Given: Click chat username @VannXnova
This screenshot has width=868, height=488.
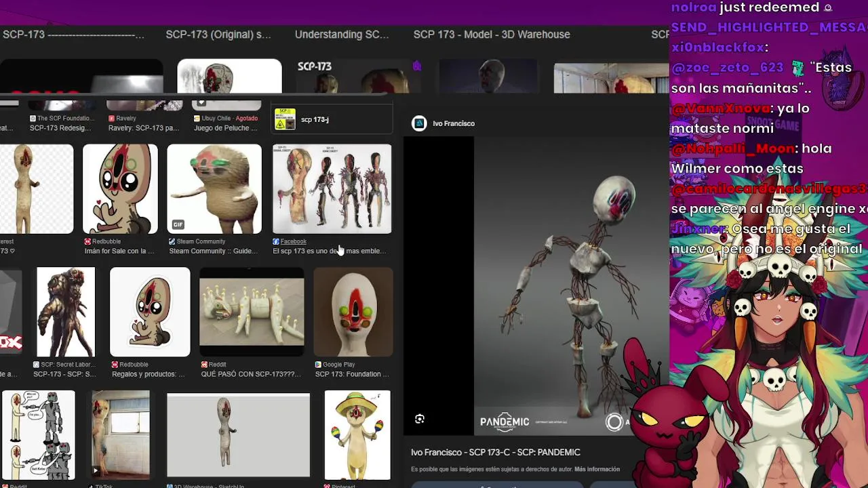Looking at the screenshot, I should point(721,108).
